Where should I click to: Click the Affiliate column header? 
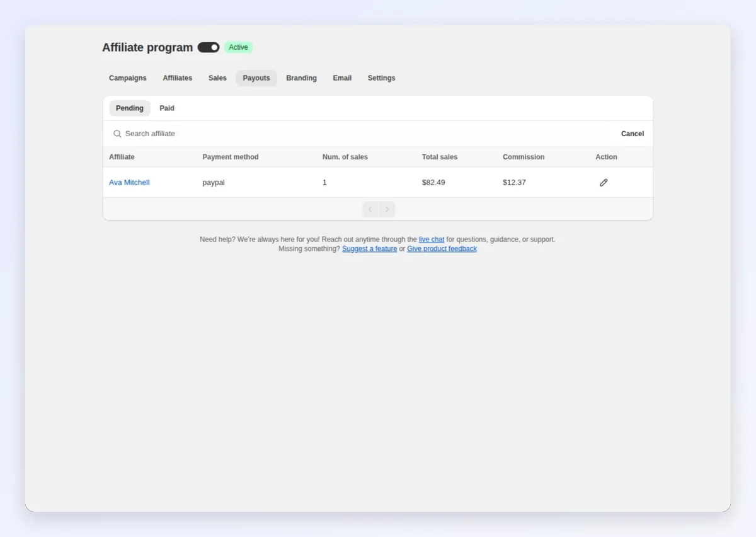pos(122,157)
